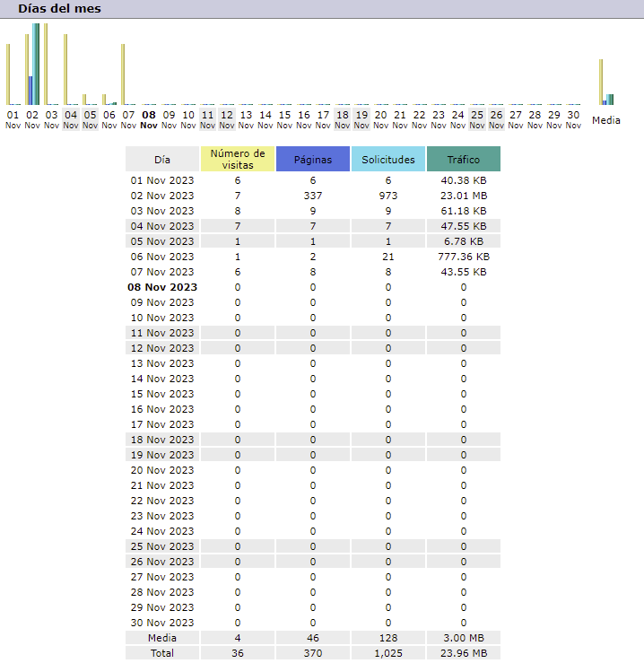Click the requests value '973'
644x663 pixels.
tap(388, 196)
